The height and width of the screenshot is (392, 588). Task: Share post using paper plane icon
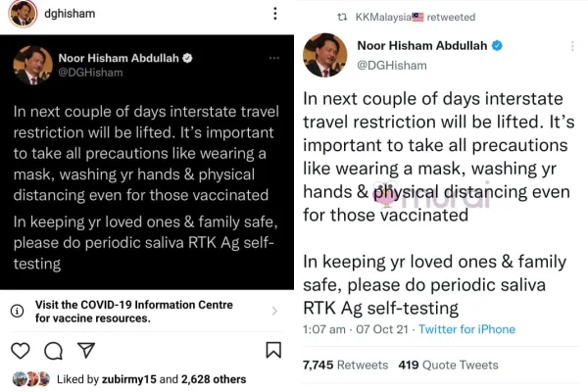[x=86, y=350]
